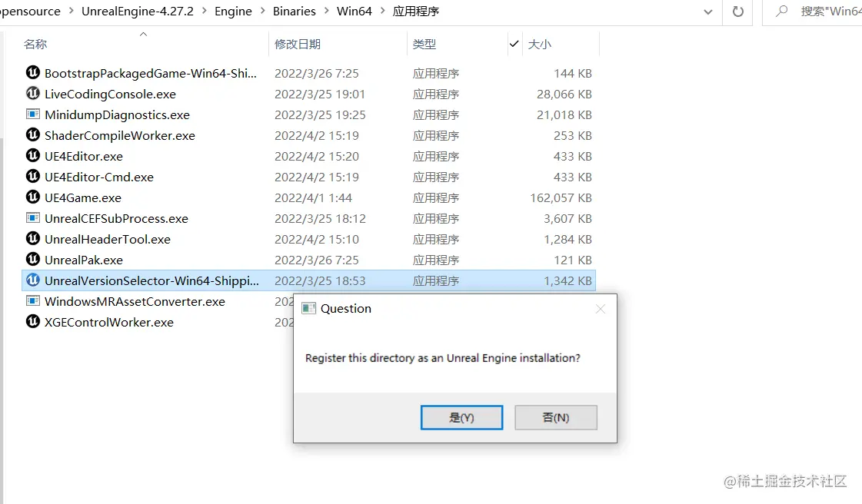Click the UnrealCEFSubProcess.exe icon
The height and width of the screenshot is (504, 862).
tap(33, 218)
